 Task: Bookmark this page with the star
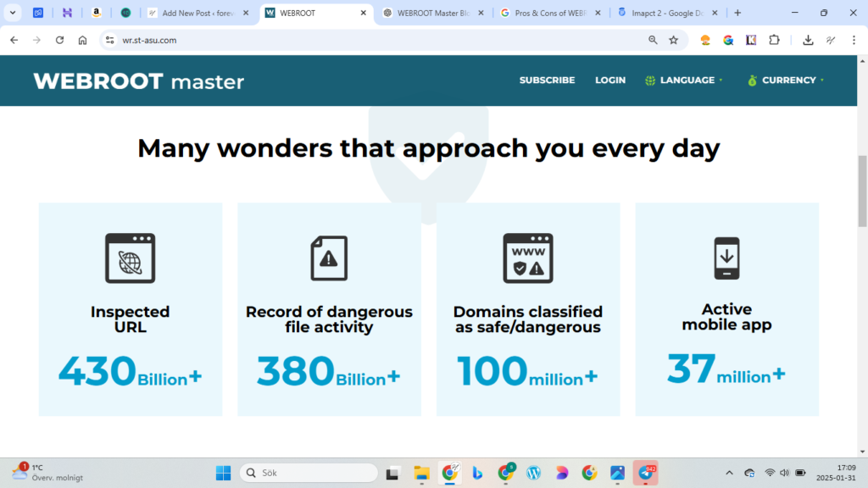[674, 40]
